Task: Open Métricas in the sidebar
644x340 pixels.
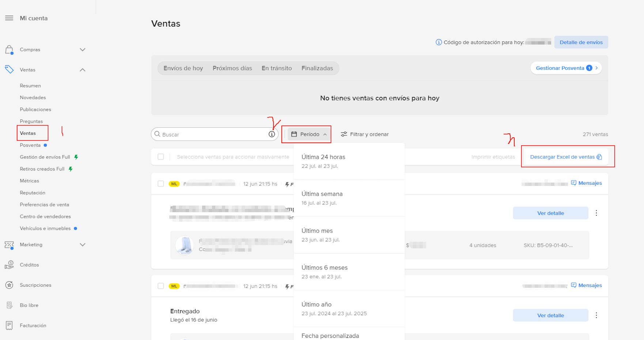Action: [29, 181]
